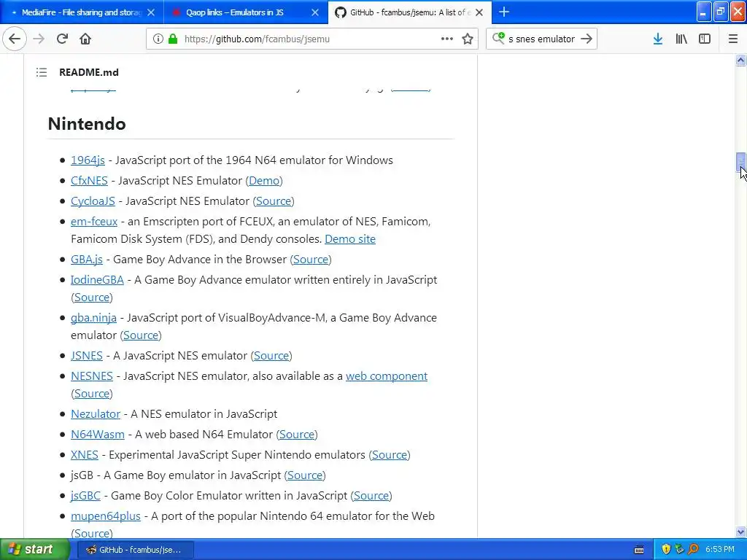The width and height of the screenshot is (747, 560).
Task: Open the IodineGBA Source link
Action: [x=92, y=297]
